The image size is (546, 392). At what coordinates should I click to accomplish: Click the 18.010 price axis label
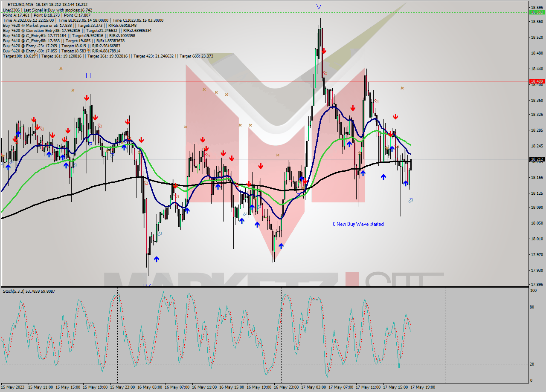(x=537, y=239)
